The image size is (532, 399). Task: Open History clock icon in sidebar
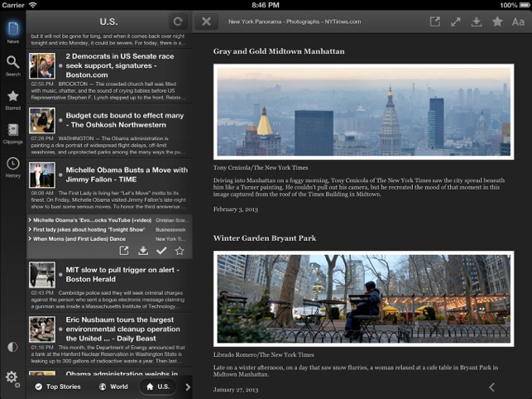click(13, 167)
